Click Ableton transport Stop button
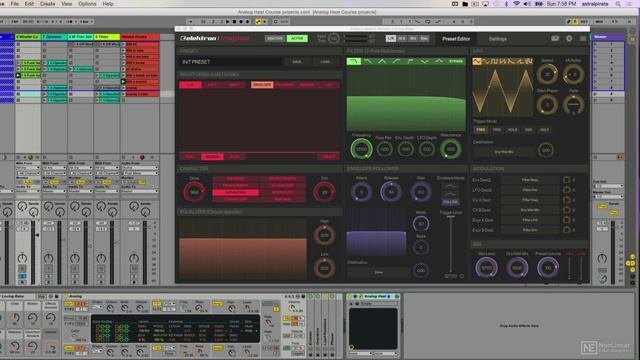The width and height of the screenshot is (640, 360). [x=234, y=21]
